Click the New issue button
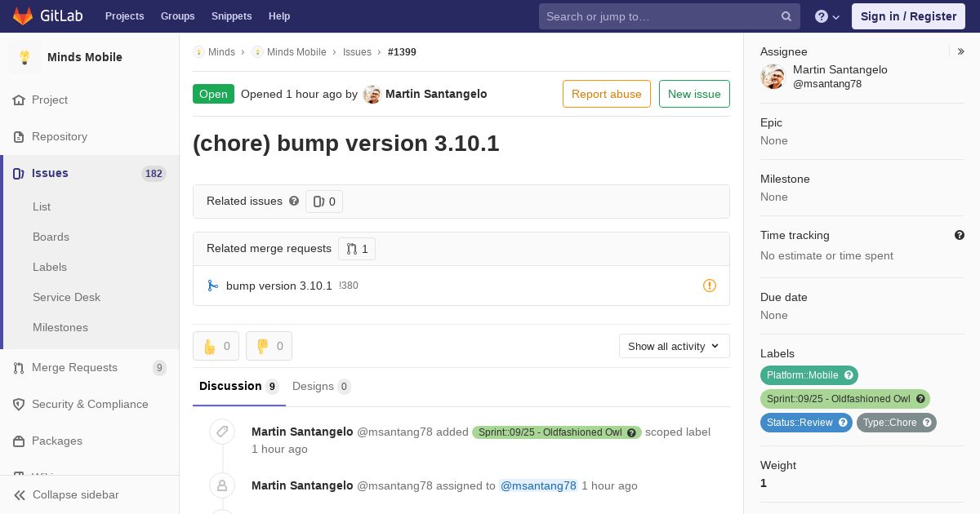The height and width of the screenshot is (514, 980). pos(694,94)
